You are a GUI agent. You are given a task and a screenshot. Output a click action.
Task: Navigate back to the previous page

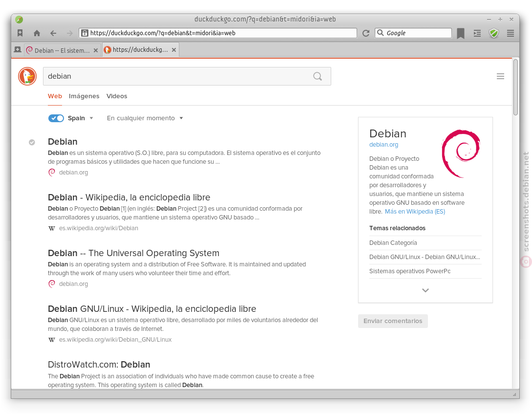53,33
